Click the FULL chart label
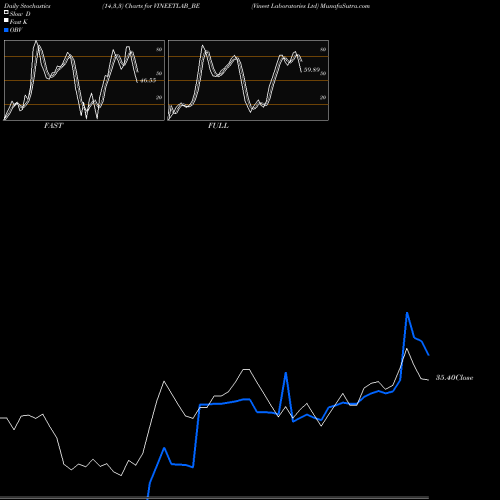This screenshot has width=500, height=500. tap(218, 126)
